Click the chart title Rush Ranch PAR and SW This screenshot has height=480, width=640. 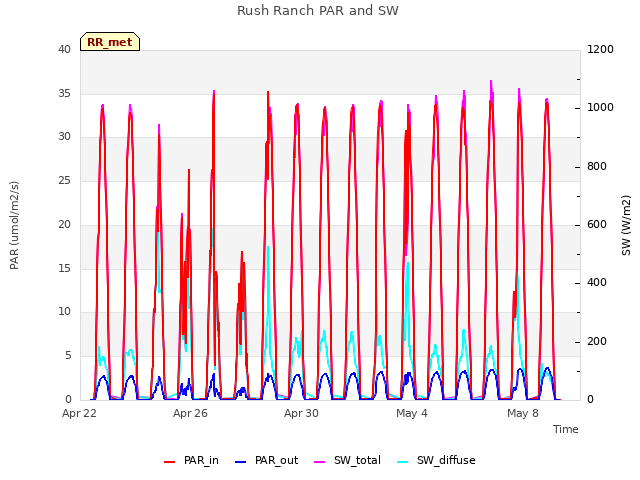pyautogui.click(x=318, y=11)
